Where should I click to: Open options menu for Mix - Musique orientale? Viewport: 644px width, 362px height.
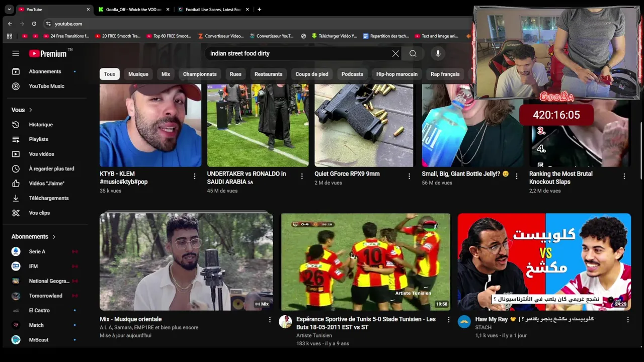270,320
